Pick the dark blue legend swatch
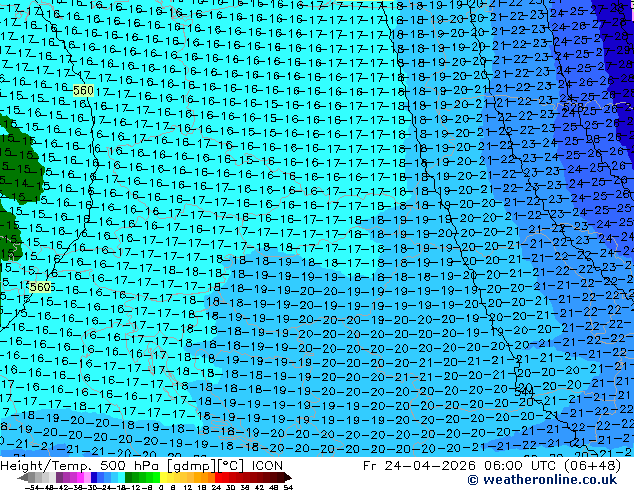The width and height of the screenshot is (634, 490). click(x=94, y=477)
